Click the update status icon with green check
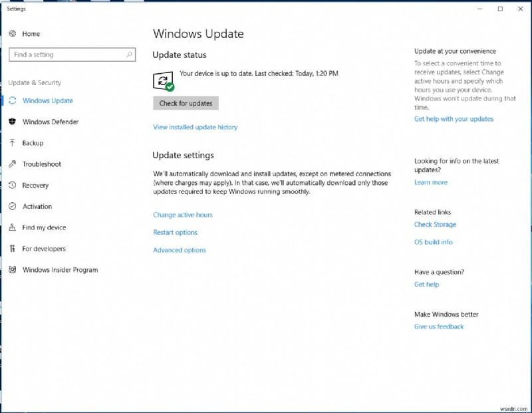The image size is (532, 413). pos(164,80)
